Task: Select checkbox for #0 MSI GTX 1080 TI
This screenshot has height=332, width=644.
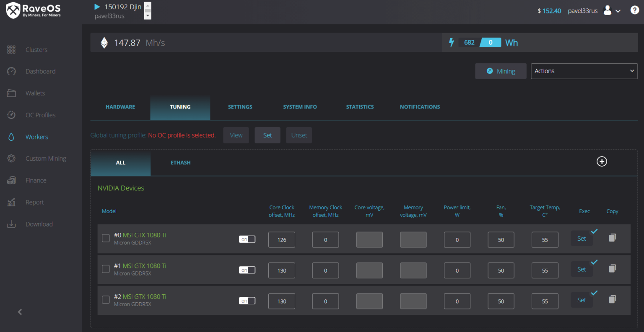Action: [x=106, y=238]
